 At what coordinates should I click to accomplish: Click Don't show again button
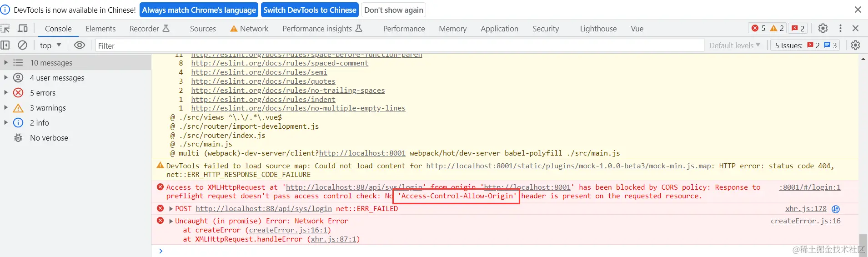coord(394,10)
